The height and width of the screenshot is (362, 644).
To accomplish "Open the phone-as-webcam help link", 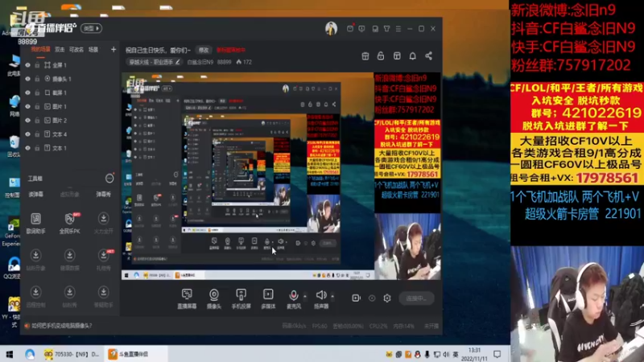I will 62,326.
